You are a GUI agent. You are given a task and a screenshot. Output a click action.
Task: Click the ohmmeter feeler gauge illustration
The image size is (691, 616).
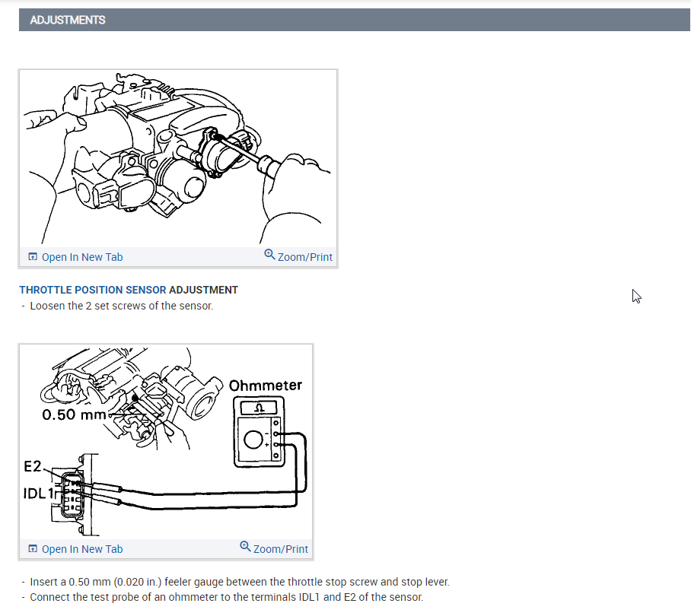[x=166, y=442]
